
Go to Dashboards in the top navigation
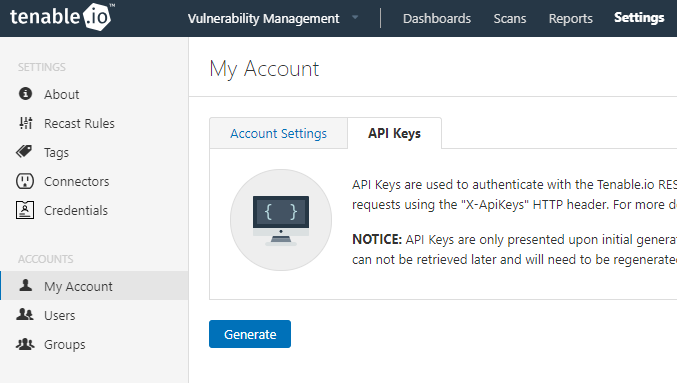click(437, 19)
